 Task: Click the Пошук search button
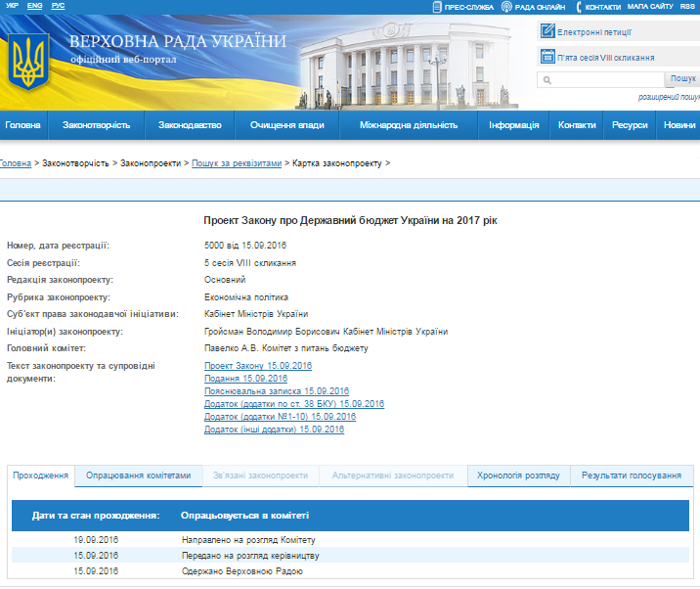tap(682, 79)
